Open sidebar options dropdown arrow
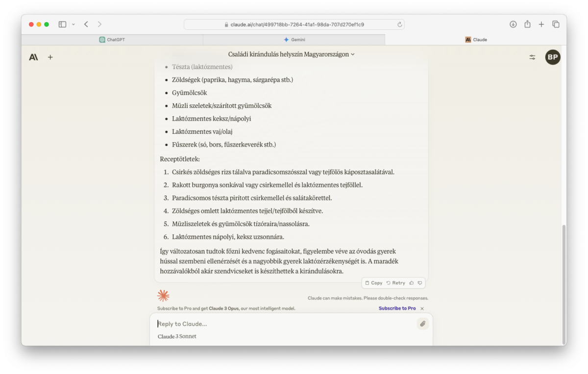588x374 pixels. pyautogui.click(x=73, y=24)
